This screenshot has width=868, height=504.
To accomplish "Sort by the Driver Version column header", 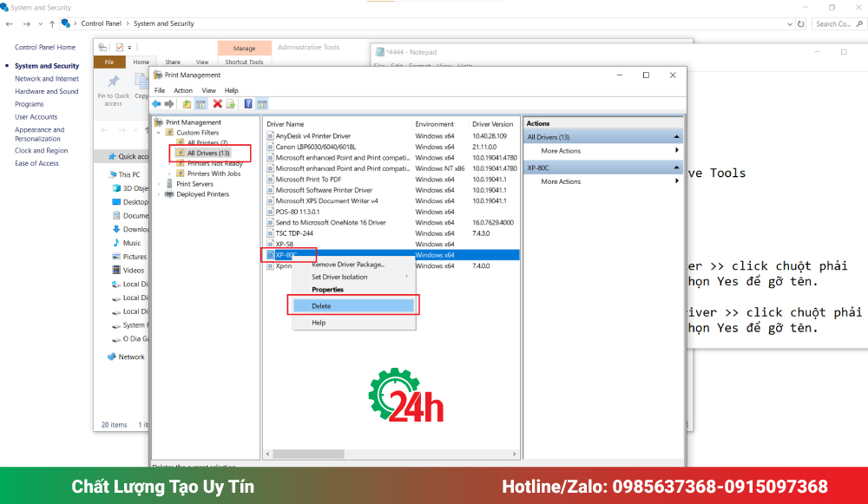I will coord(493,124).
